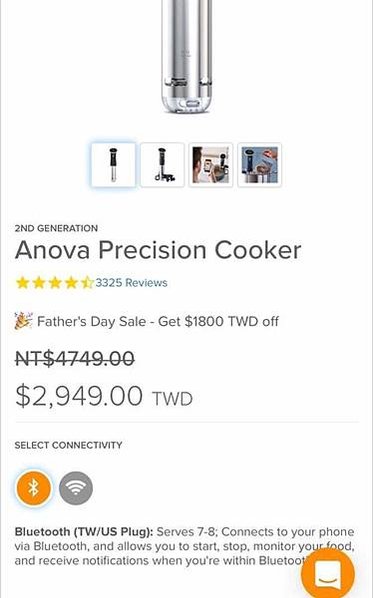Click the Bluetooth (TW/US Plug) description heading
Screen dimensions: 373x598
[x=84, y=531]
